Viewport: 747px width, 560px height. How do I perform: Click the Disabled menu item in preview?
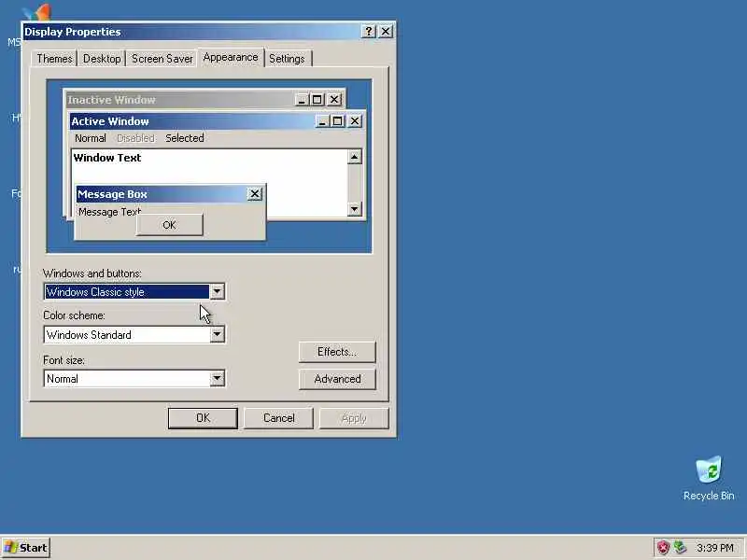click(x=135, y=138)
